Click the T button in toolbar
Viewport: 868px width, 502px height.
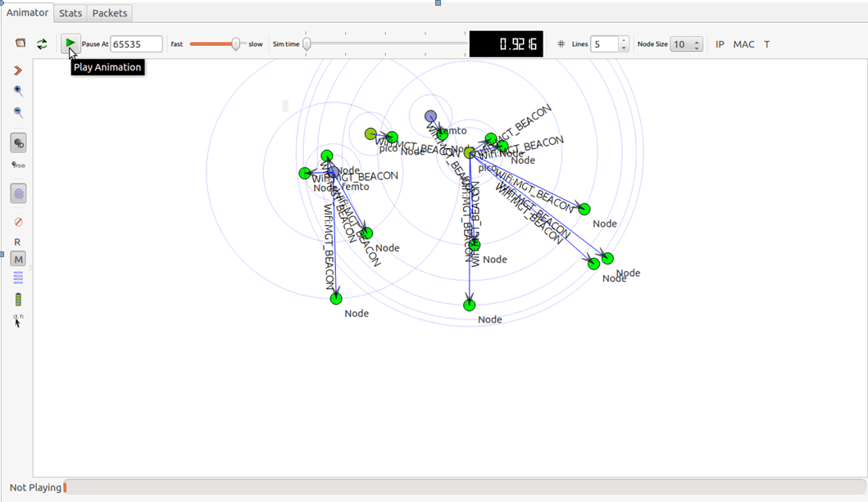point(766,44)
